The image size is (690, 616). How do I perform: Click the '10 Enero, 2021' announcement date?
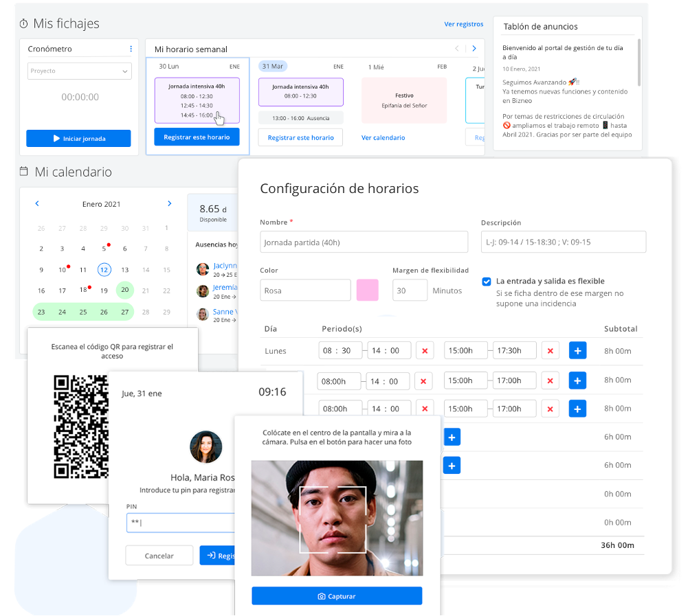pyautogui.click(x=522, y=69)
